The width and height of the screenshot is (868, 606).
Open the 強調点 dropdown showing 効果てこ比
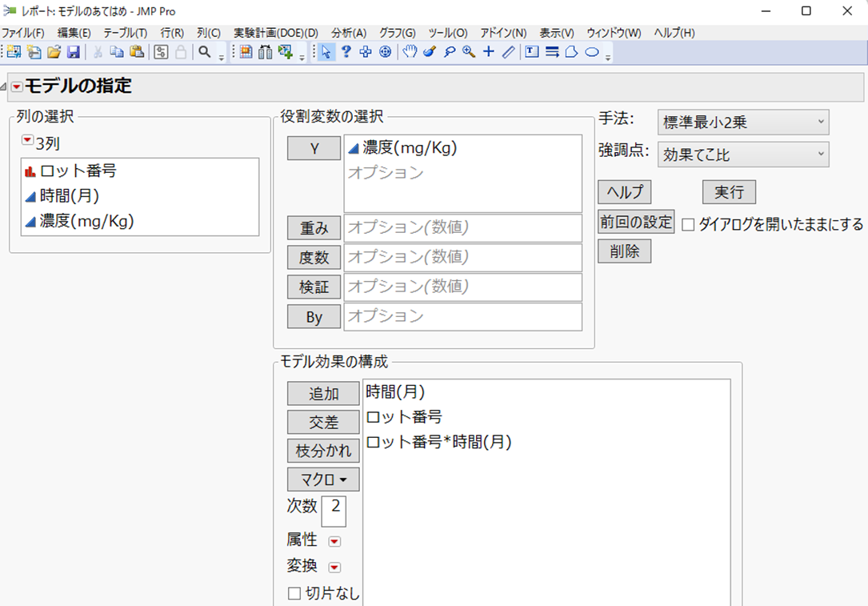743,154
